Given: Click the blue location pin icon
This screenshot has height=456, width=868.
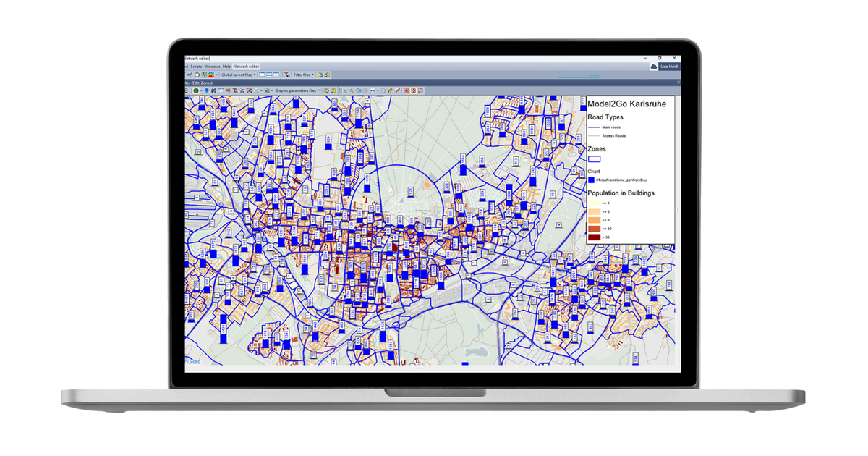Looking at the screenshot, I should pyautogui.click(x=207, y=90).
